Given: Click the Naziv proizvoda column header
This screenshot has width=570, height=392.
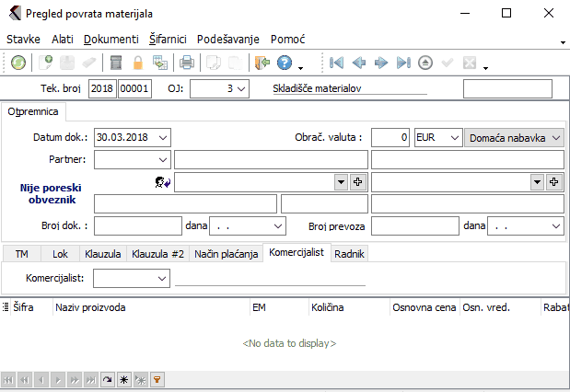Looking at the screenshot, I should click(92, 306).
